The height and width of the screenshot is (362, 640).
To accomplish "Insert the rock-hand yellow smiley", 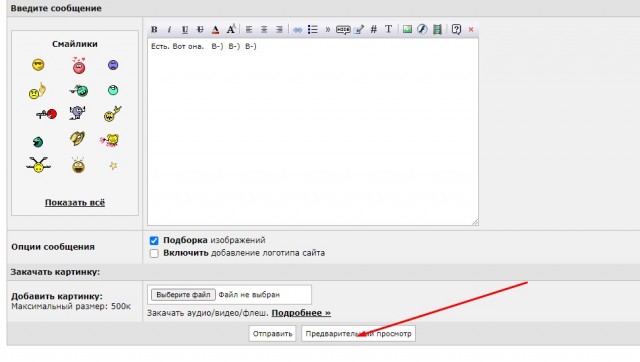I will (x=112, y=114).
